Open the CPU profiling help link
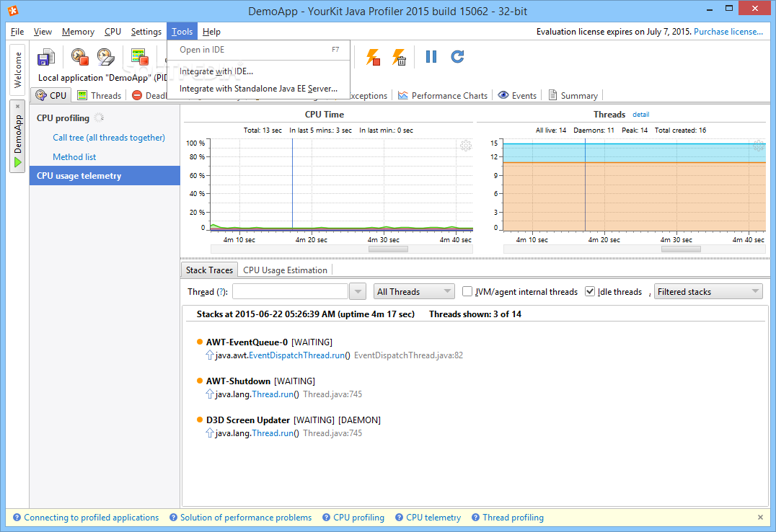The width and height of the screenshot is (776, 532). pyautogui.click(x=359, y=517)
